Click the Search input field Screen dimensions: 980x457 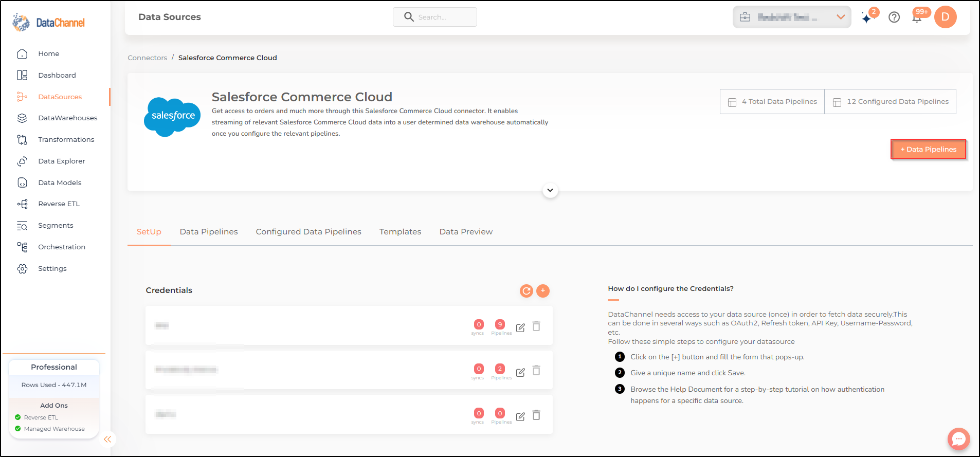(x=435, y=17)
